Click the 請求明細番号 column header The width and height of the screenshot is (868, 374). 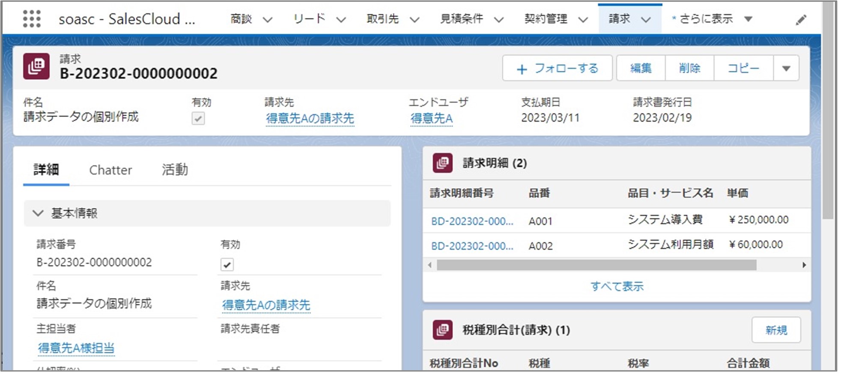coord(462,193)
